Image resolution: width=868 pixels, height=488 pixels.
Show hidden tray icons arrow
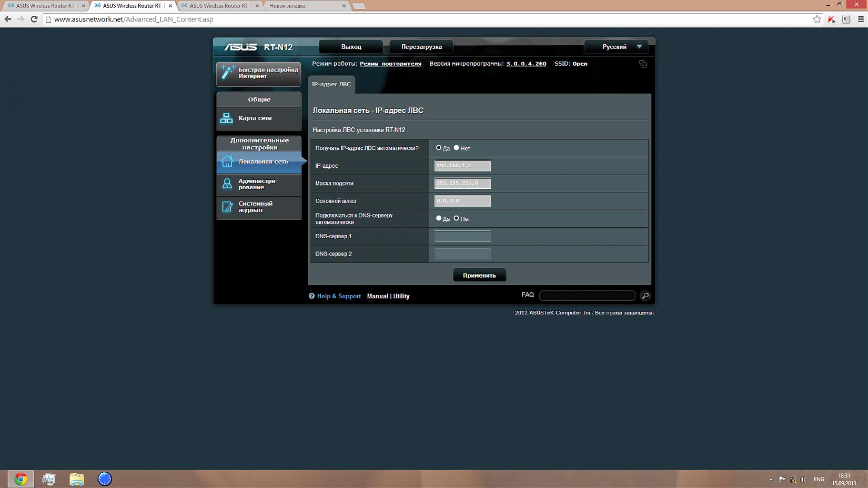point(771,480)
